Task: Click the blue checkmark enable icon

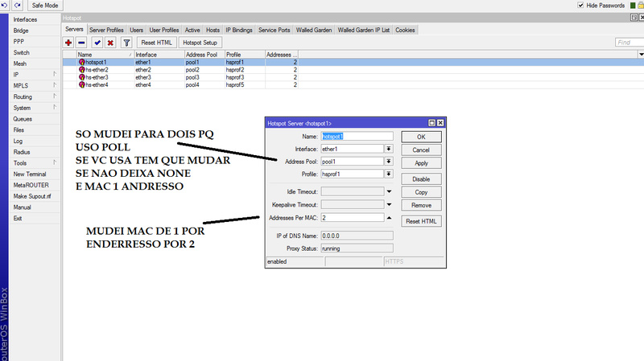Action: click(97, 43)
